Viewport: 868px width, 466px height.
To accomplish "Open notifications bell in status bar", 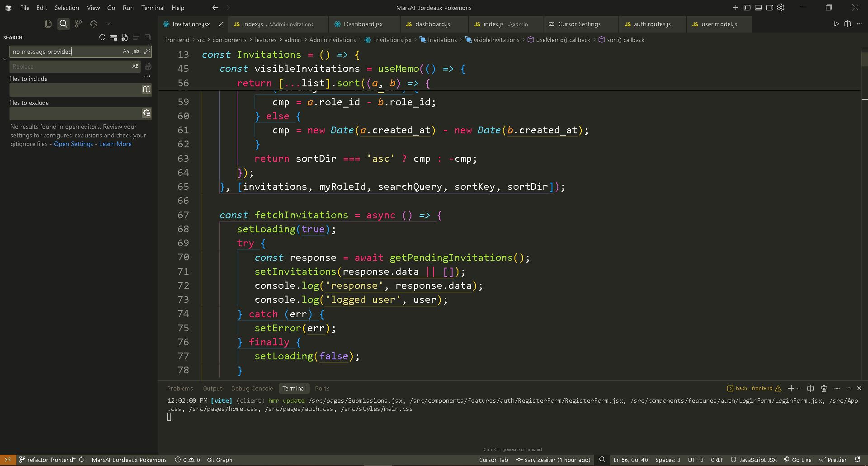I will 858,460.
